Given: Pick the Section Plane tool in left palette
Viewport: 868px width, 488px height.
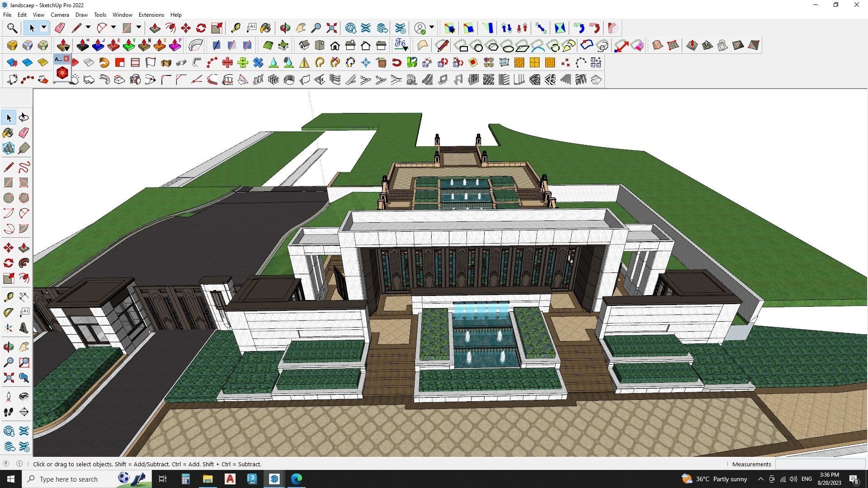Looking at the screenshot, I should (x=24, y=412).
